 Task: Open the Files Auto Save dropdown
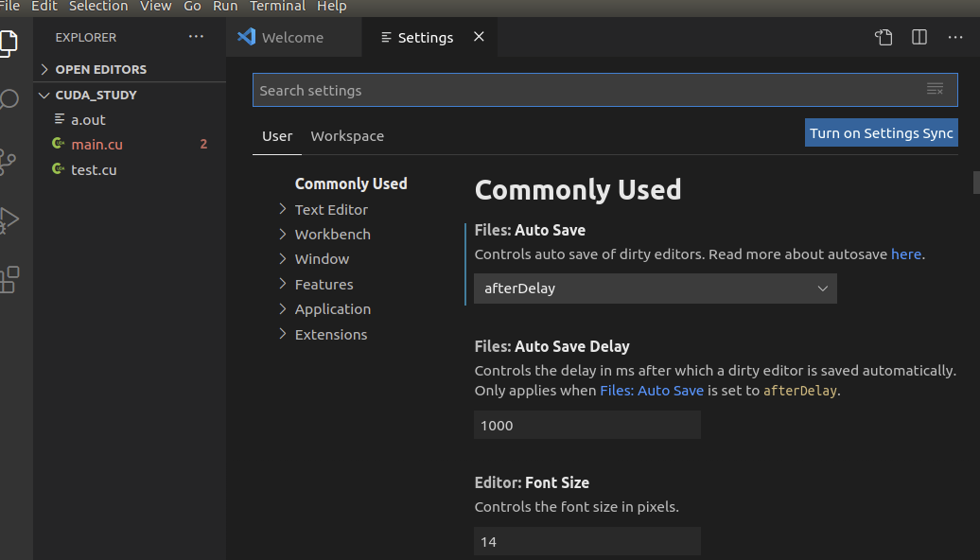pyautogui.click(x=655, y=289)
